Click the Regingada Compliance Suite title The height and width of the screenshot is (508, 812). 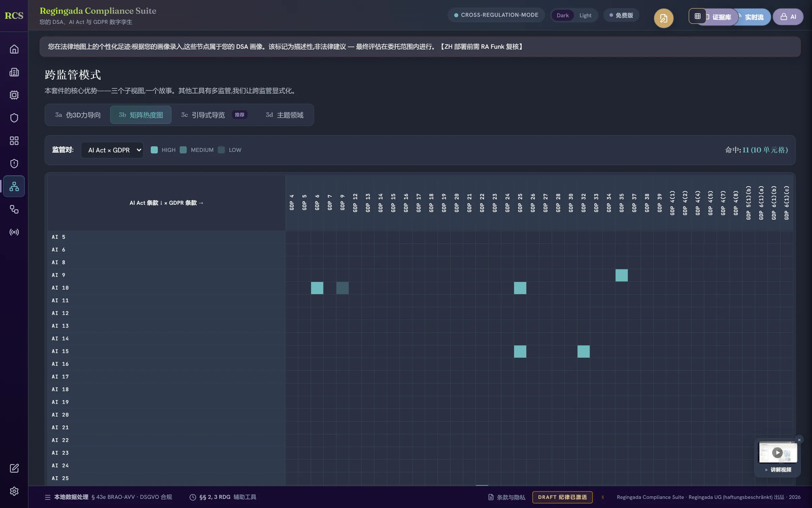[x=98, y=11]
